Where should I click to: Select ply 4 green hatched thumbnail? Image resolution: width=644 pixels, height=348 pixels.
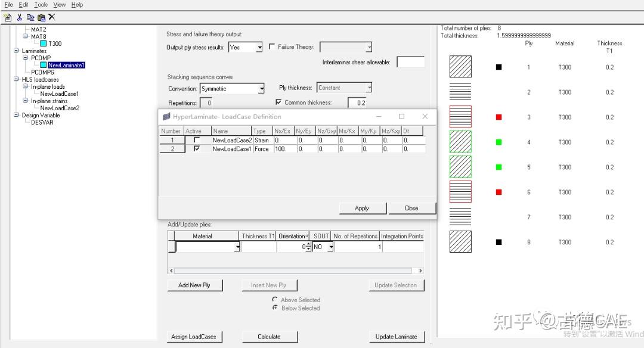[460, 142]
